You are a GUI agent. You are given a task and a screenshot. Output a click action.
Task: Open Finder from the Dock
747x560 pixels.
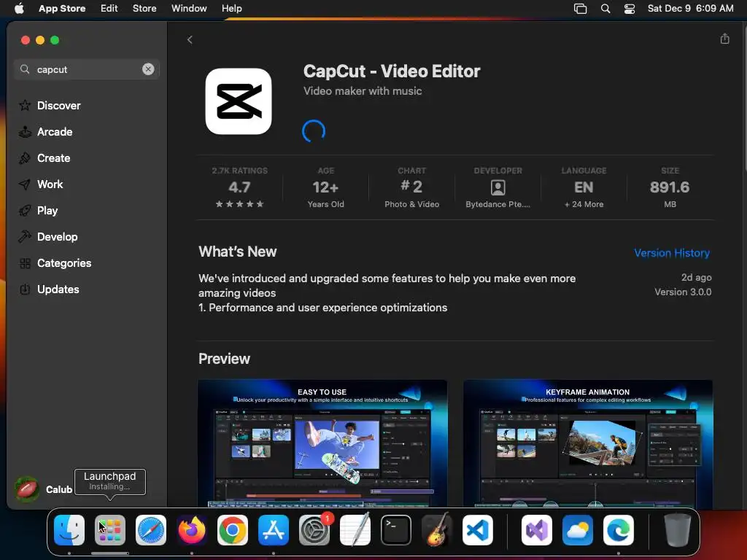[69, 530]
